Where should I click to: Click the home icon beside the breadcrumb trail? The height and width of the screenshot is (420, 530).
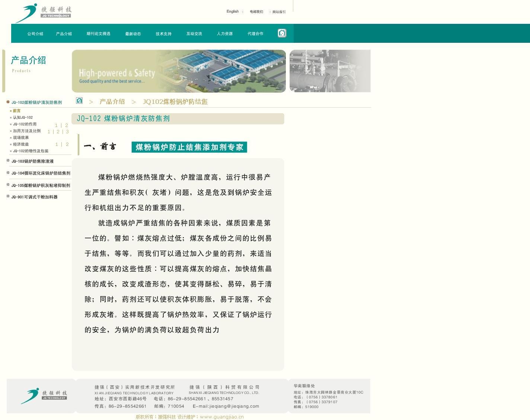tap(79, 101)
